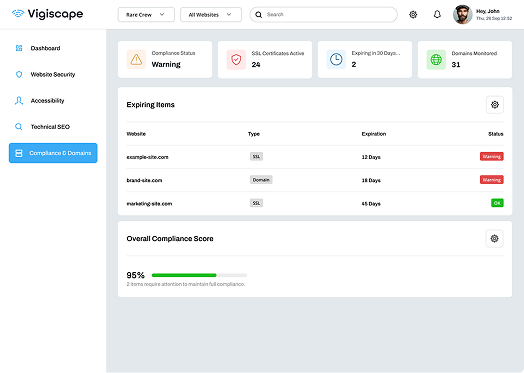Viewport: 524px width, 373px height.
Task: Click the Expiring Items heading
Action: click(x=150, y=105)
